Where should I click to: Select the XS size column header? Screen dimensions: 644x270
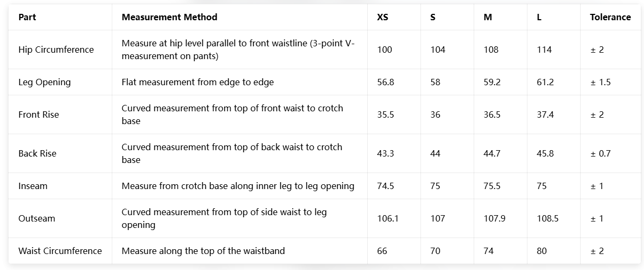pyautogui.click(x=382, y=17)
